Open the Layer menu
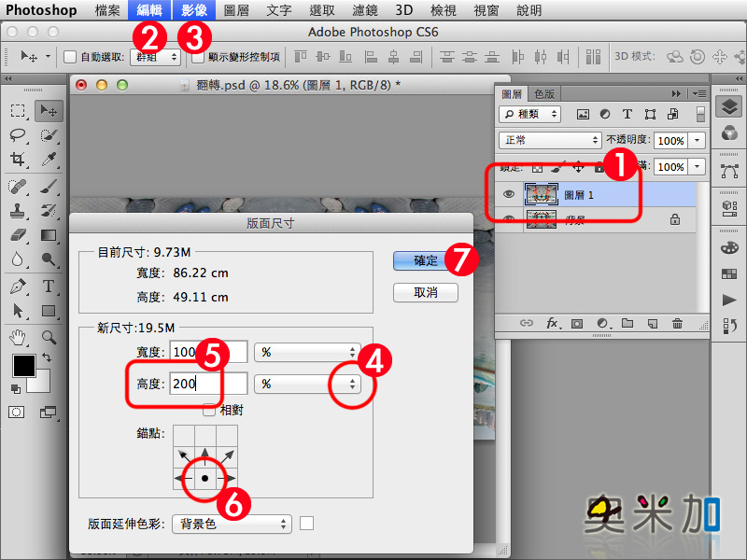Screen dimensions: 747x560 point(236,10)
